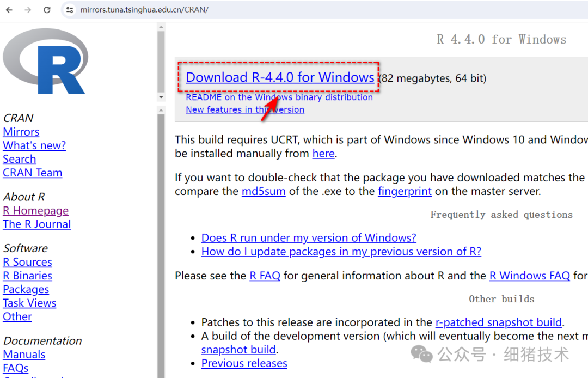Click the scrollbar down arrow

161,96
